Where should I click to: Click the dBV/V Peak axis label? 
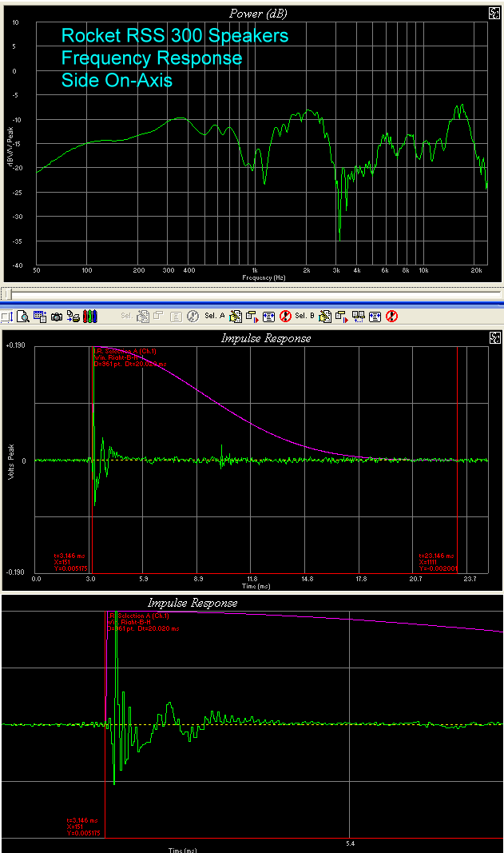10,146
